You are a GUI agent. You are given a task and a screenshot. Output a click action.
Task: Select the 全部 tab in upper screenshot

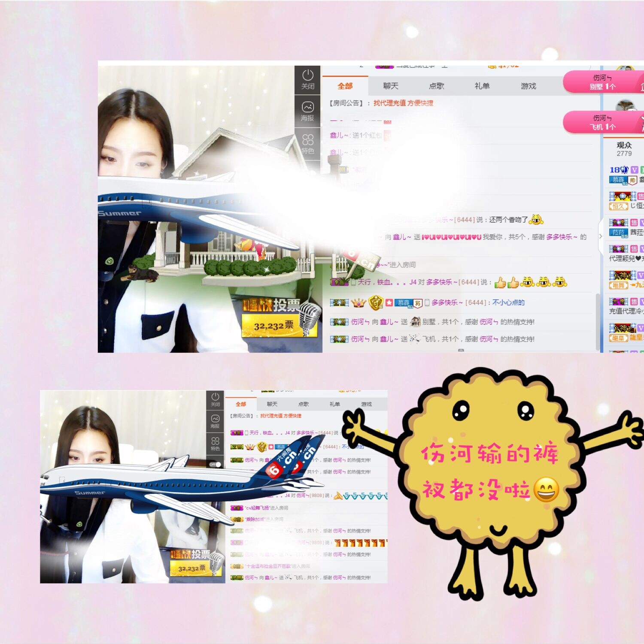pyautogui.click(x=345, y=86)
